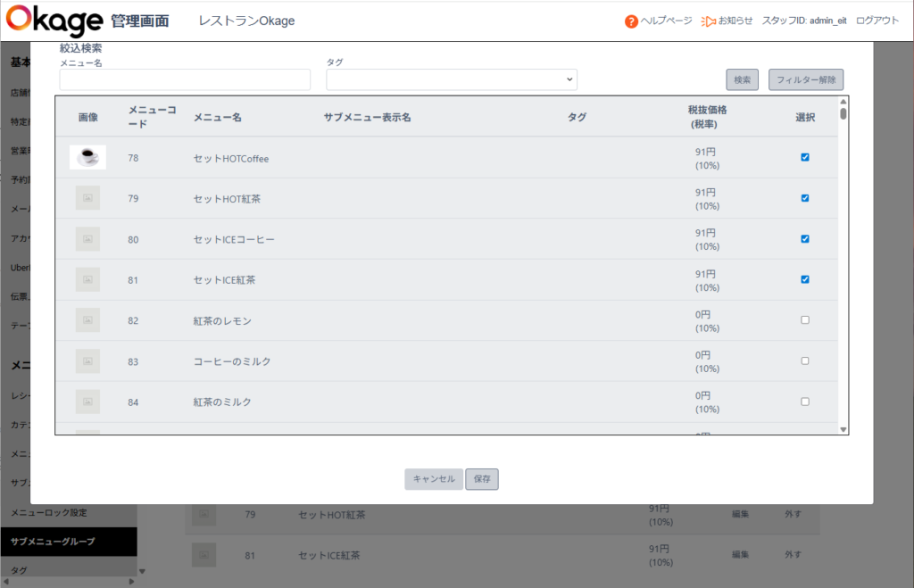The image size is (914, 588).
Task: Click the ログアウト link
Action: pos(877,21)
